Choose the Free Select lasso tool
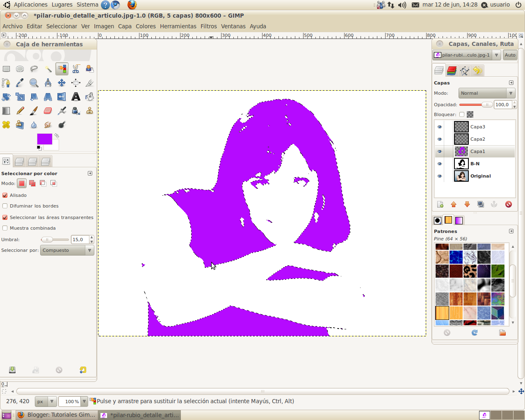Viewport: 525px width, 420px height. pyautogui.click(x=34, y=68)
